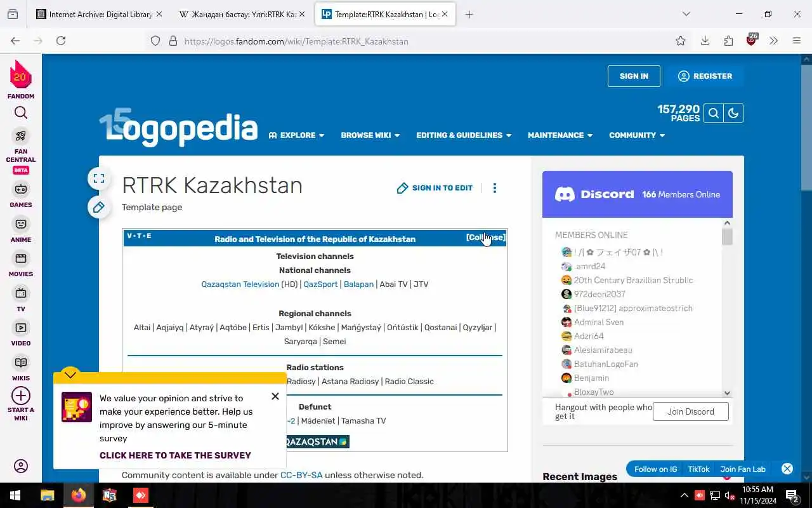
Task: Go to the Movies section
Action: pyautogui.click(x=21, y=264)
